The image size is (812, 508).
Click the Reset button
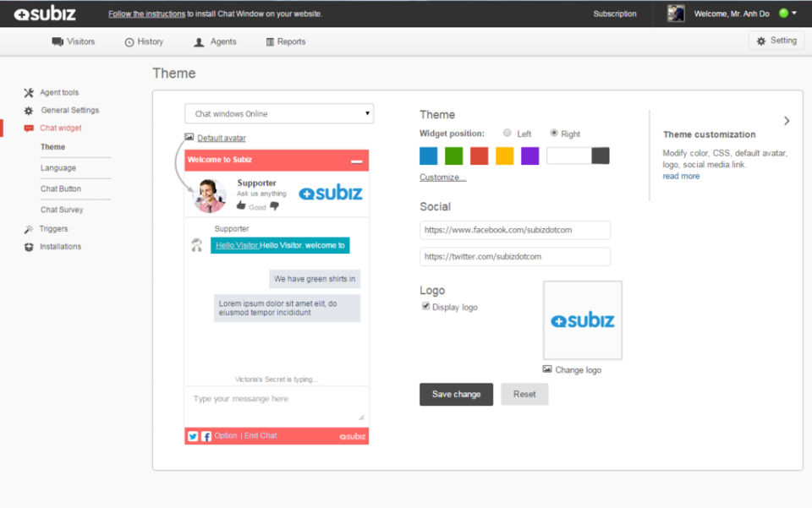coord(524,394)
